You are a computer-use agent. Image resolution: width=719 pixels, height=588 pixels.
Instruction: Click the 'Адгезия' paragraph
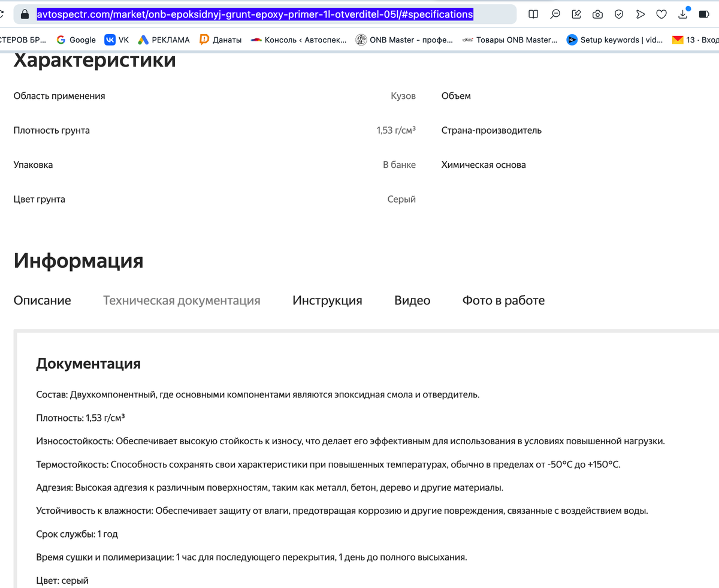[x=270, y=488]
